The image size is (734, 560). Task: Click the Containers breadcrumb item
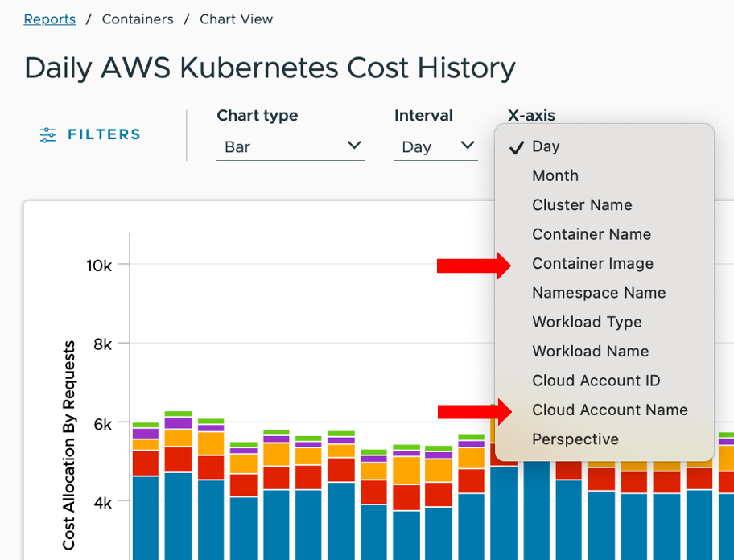[138, 19]
